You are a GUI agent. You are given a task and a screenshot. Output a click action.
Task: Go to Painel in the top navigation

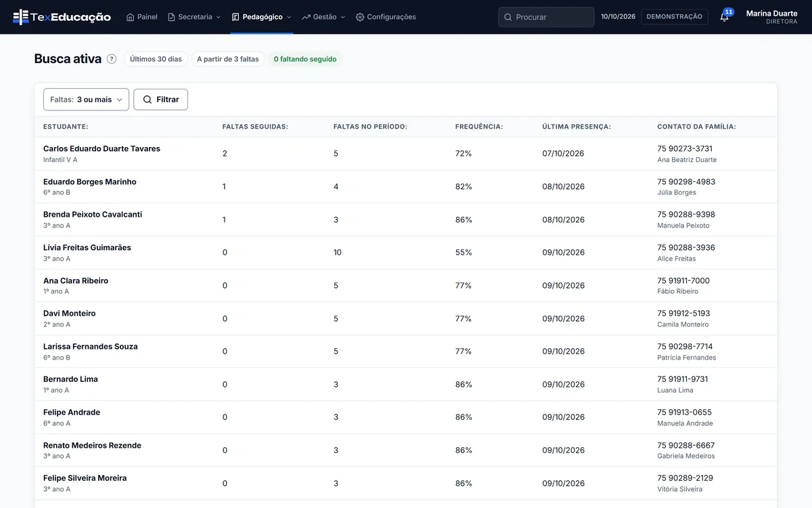(x=142, y=17)
